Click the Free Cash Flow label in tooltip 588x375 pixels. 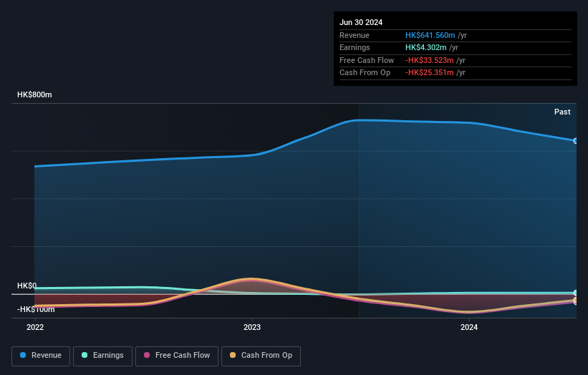[x=367, y=60]
